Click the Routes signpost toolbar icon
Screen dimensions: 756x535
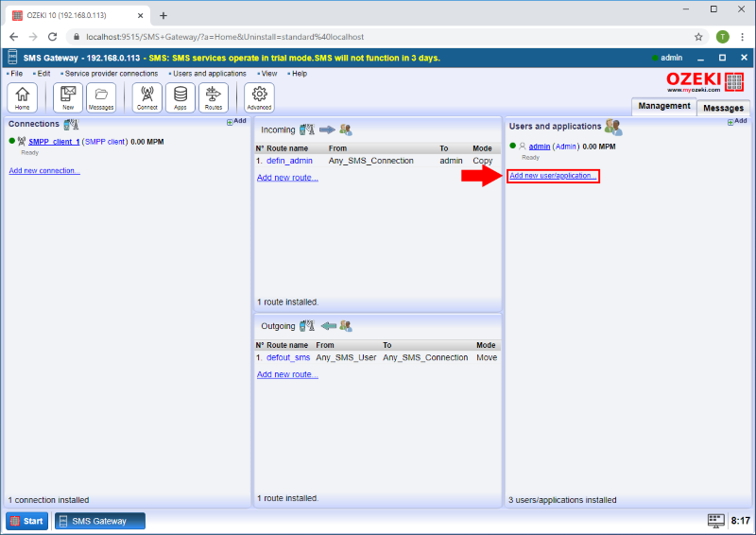coord(214,97)
